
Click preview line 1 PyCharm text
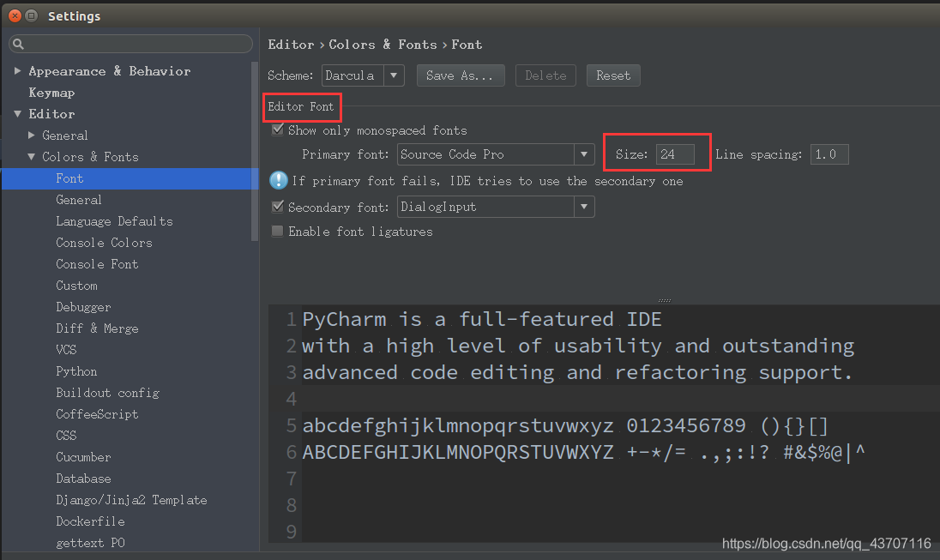click(x=481, y=319)
